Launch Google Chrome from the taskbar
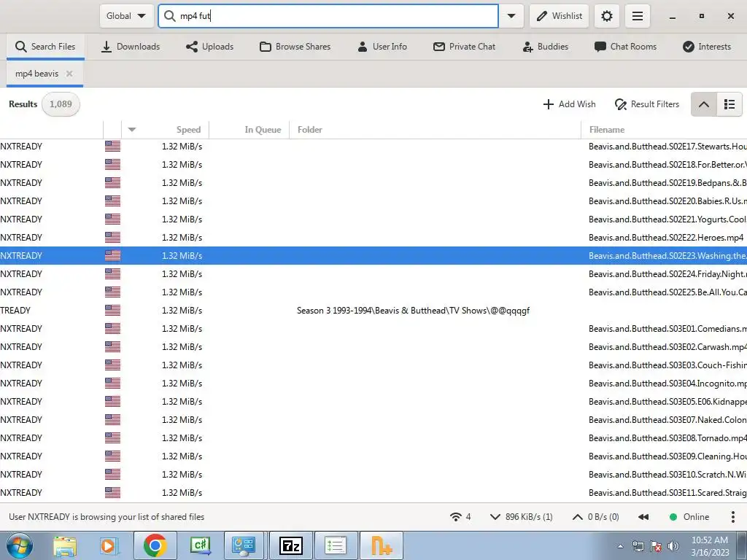 pyautogui.click(x=155, y=545)
